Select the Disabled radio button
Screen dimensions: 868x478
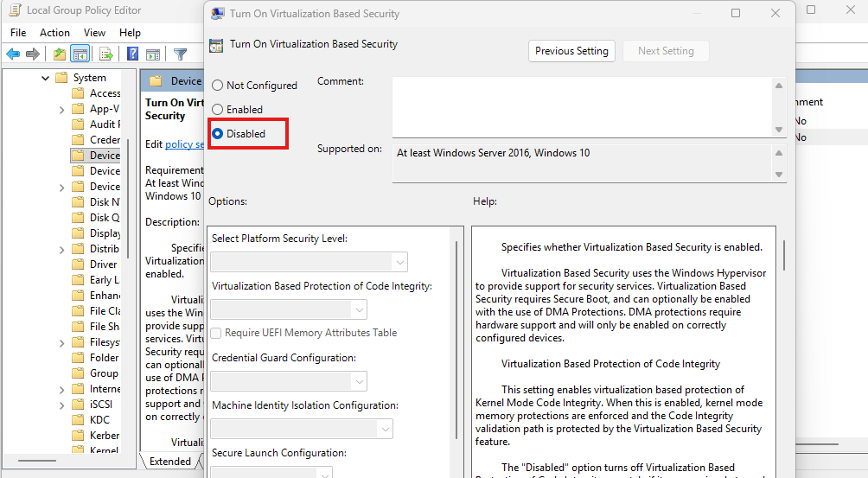(x=218, y=133)
